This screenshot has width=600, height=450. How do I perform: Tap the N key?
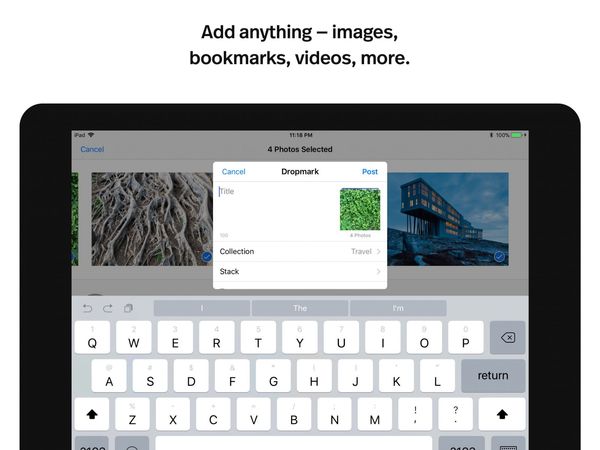point(334,414)
